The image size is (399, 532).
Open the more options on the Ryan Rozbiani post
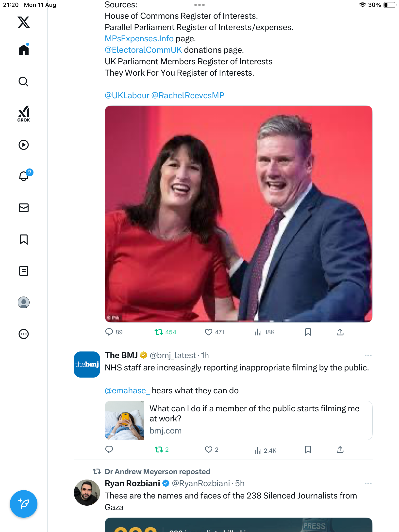point(368,483)
